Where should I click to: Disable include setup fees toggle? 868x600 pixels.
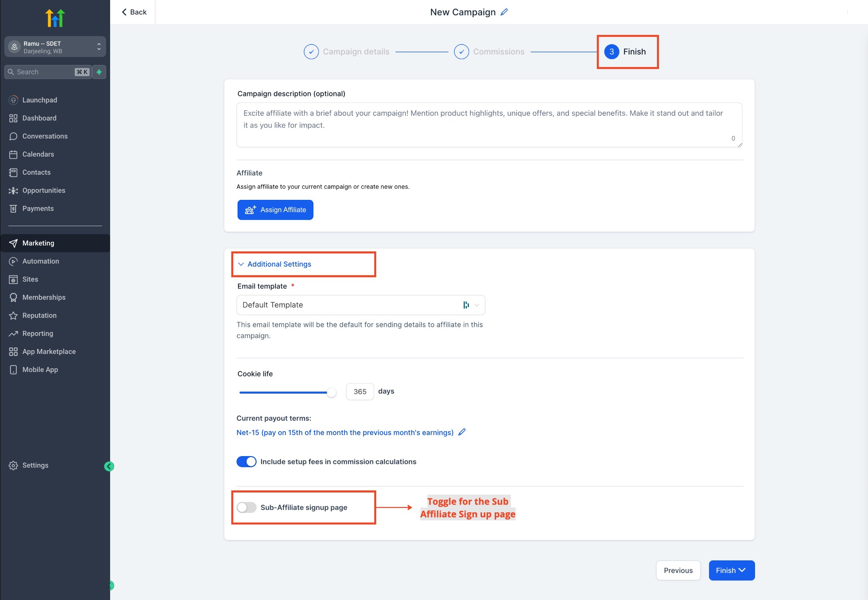(247, 462)
